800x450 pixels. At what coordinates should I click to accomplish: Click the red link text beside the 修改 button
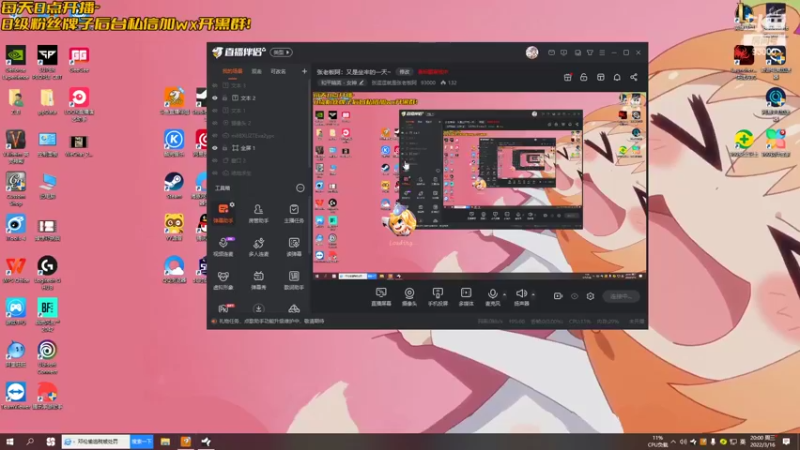433,72
